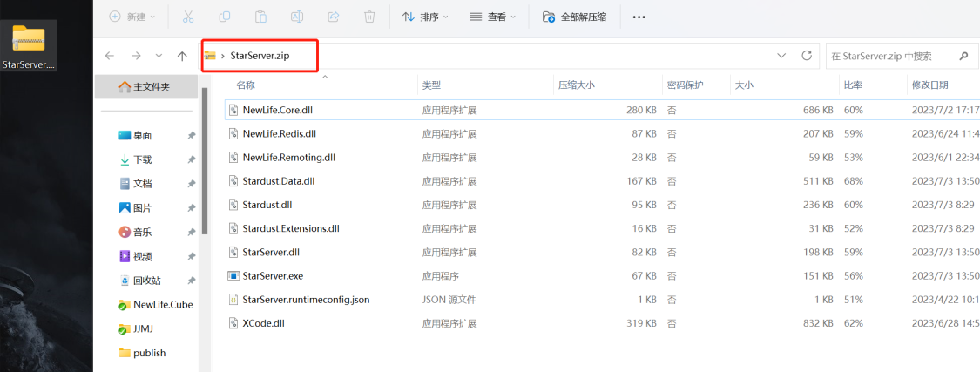
Task: Select the NewLife.Core.dll file
Action: [x=278, y=110]
